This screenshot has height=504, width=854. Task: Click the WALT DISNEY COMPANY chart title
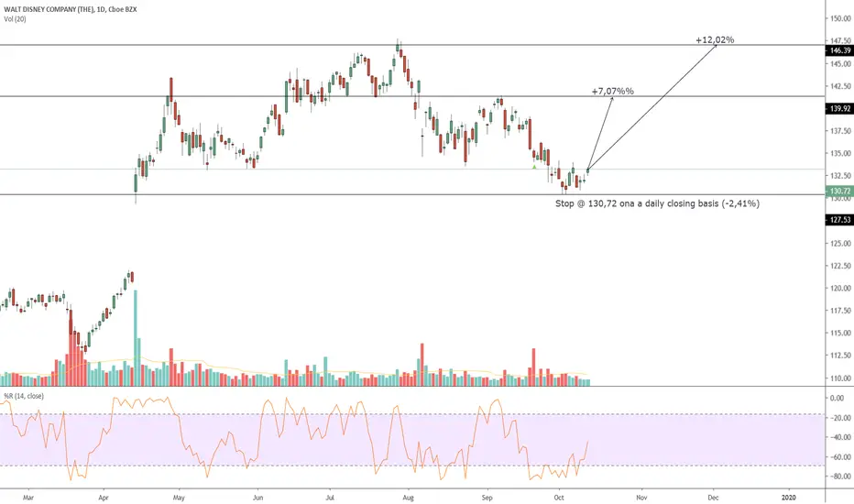pos(71,9)
